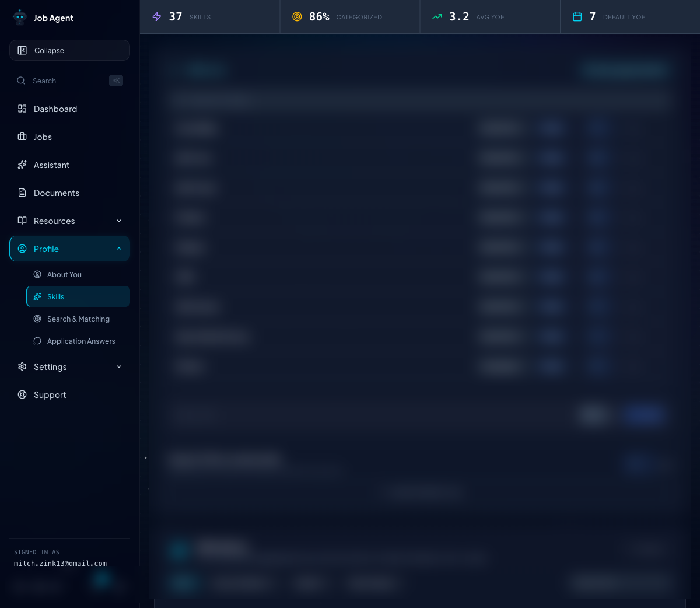Click the Documents file icon

click(x=22, y=193)
